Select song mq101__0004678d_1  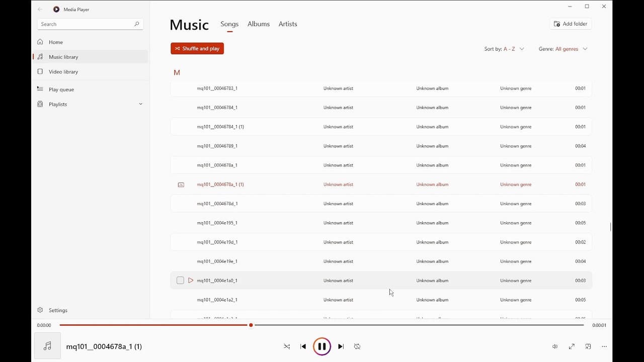point(381,204)
